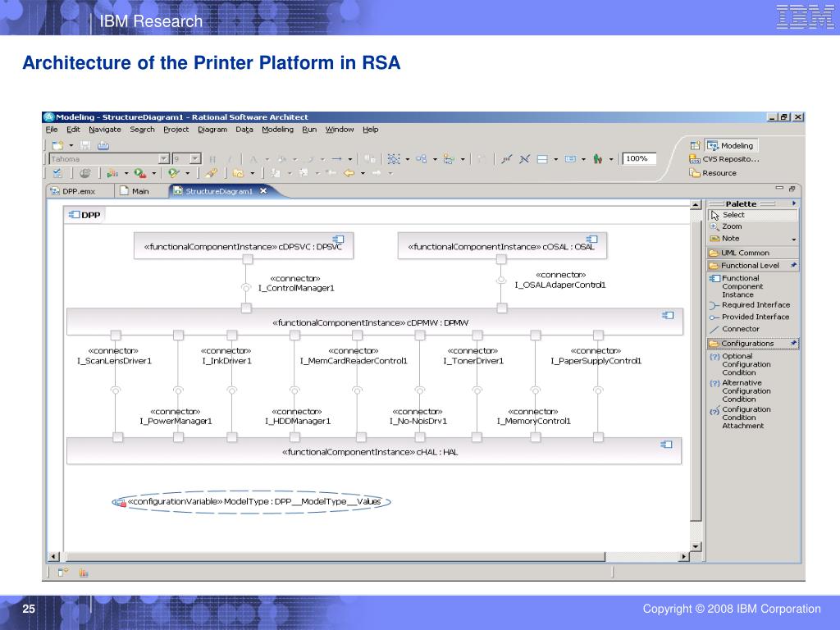Select Alternative Configuration Condition tool
Image resolution: width=840 pixels, height=630 pixels.
(x=752, y=391)
